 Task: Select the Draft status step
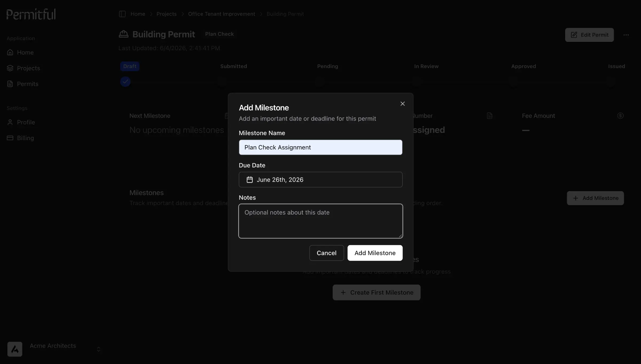tap(130, 66)
